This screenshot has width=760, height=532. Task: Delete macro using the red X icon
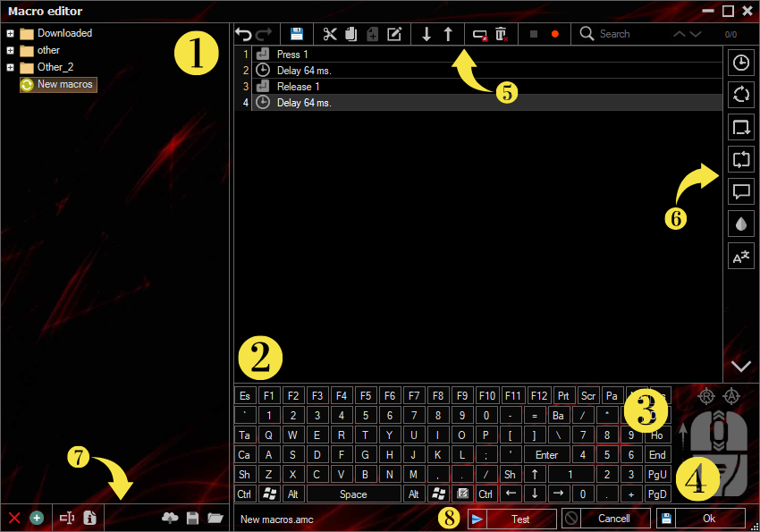pos(14,518)
